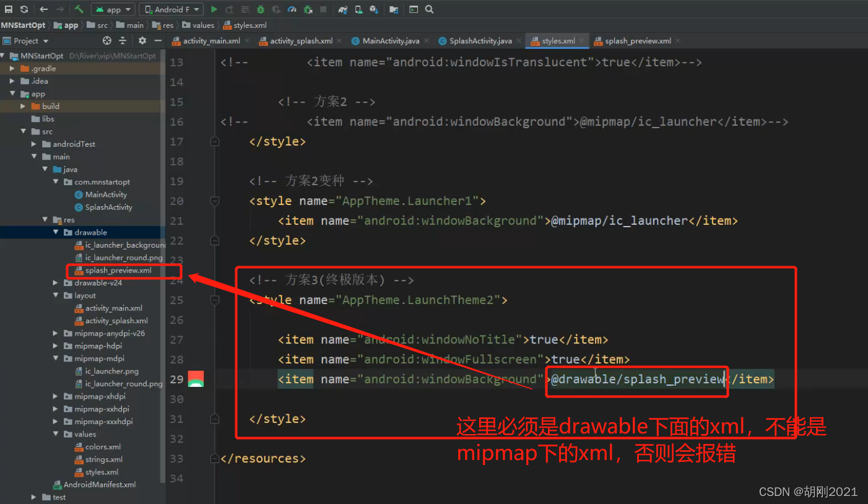This screenshot has height=504, width=868.
Task: Click the Save All toolbar icon
Action: 9,9
